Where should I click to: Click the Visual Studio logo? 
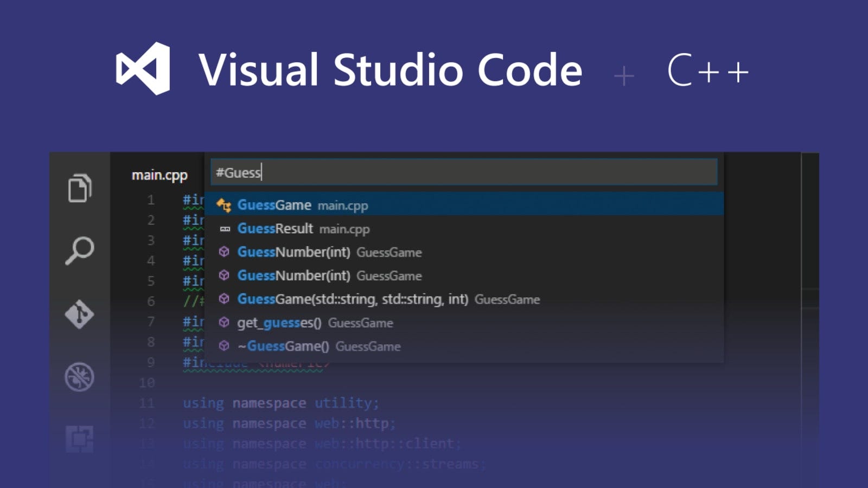coord(143,69)
